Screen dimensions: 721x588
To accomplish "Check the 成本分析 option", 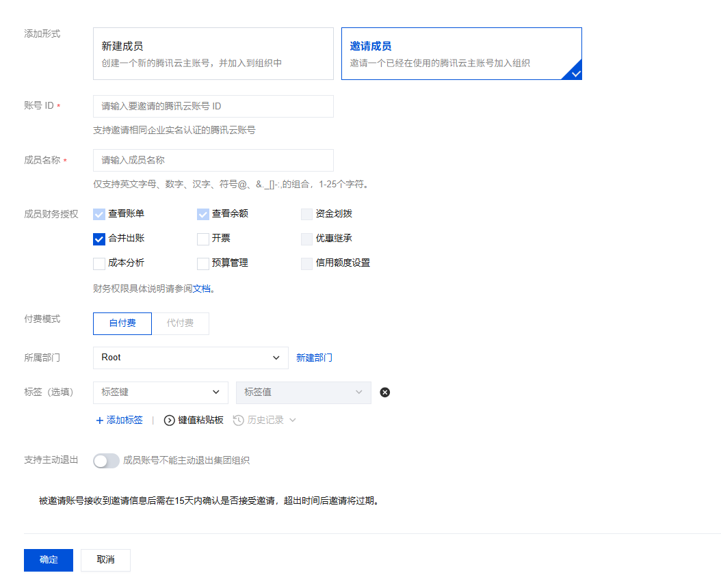I will click(x=99, y=263).
